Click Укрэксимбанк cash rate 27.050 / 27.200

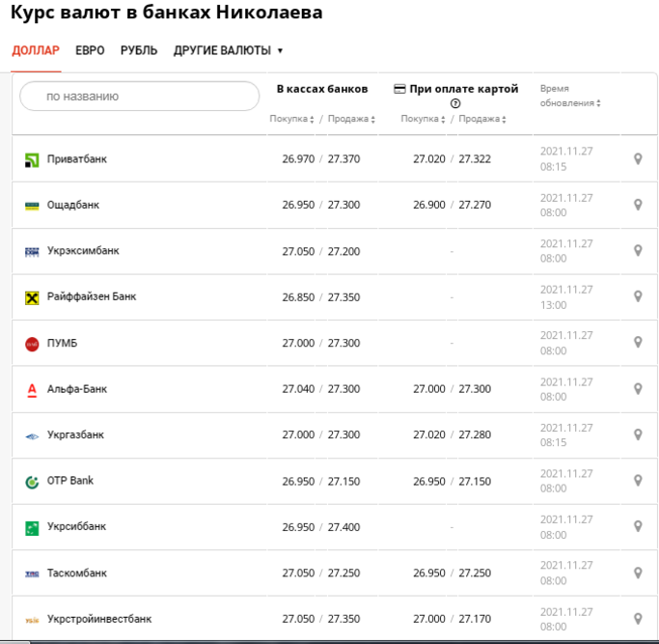[x=321, y=252]
